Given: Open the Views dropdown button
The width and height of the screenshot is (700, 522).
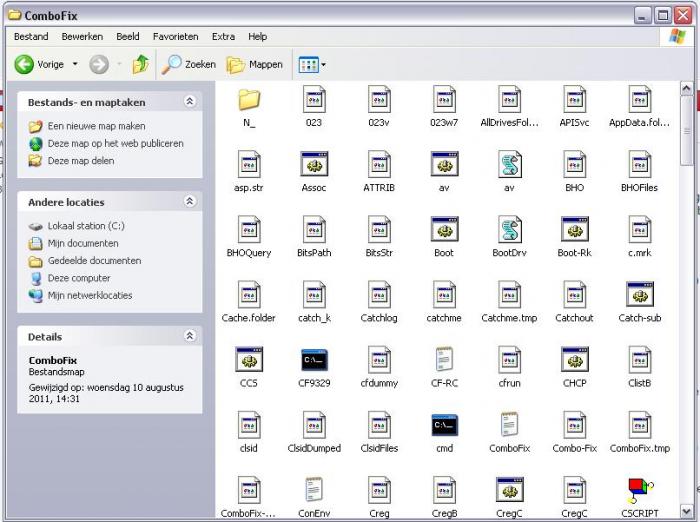Looking at the screenshot, I should point(312,65).
